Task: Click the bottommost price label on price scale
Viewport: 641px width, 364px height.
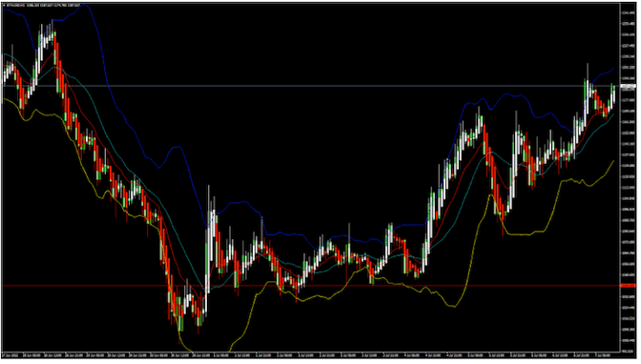Action: 627,350
